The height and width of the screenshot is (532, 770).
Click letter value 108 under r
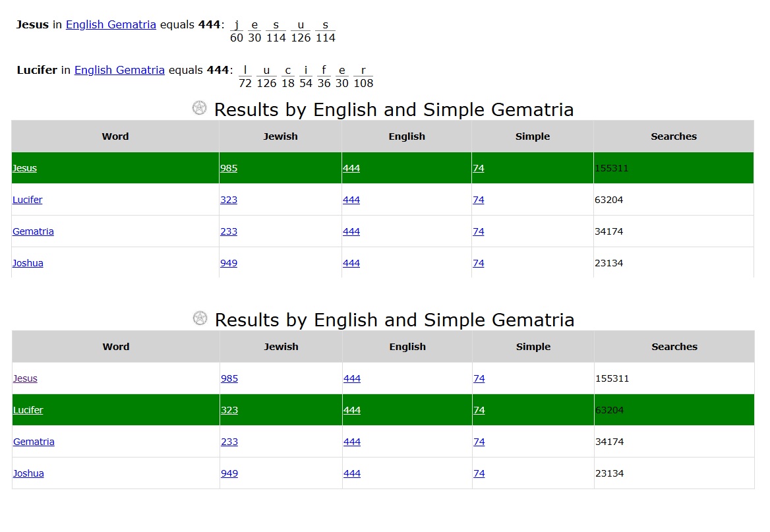coord(363,84)
